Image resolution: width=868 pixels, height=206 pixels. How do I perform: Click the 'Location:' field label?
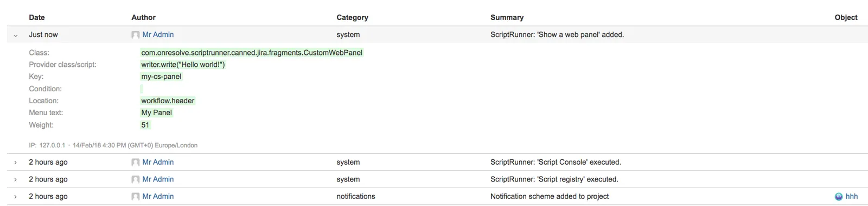(43, 101)
